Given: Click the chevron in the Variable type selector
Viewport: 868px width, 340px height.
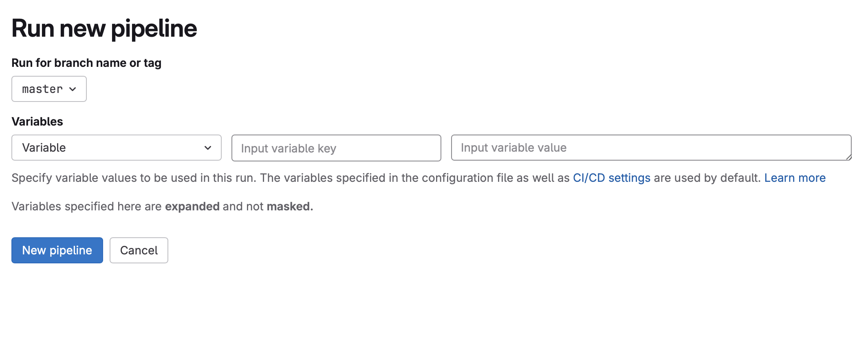Looking at the screenshot, I should click(208, 148).
